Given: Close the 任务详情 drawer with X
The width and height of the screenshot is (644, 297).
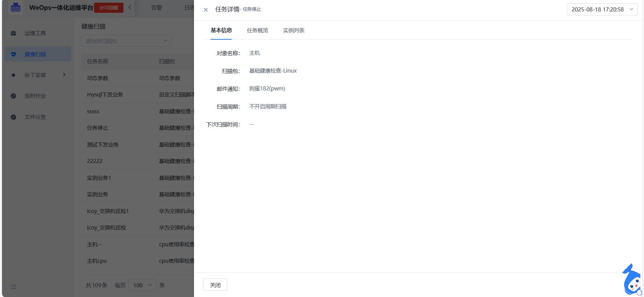Looking at the screenshot, I should click(x=206, y=10).
